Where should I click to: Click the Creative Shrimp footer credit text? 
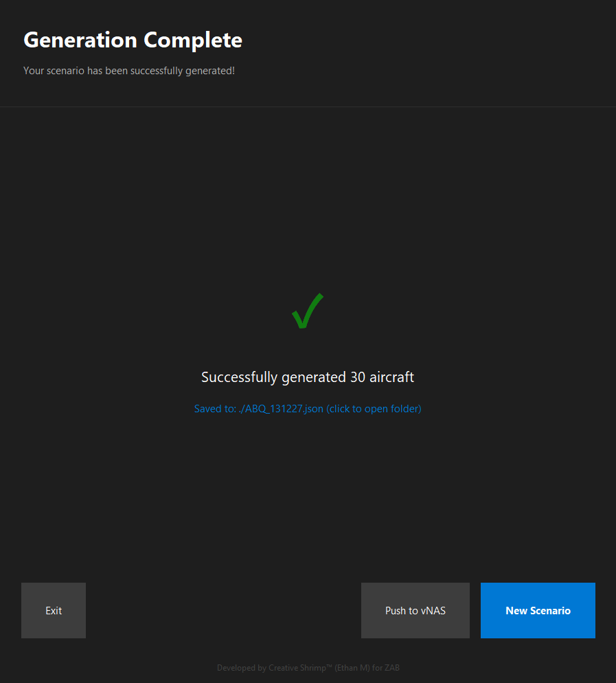click(x=308, y=667)
